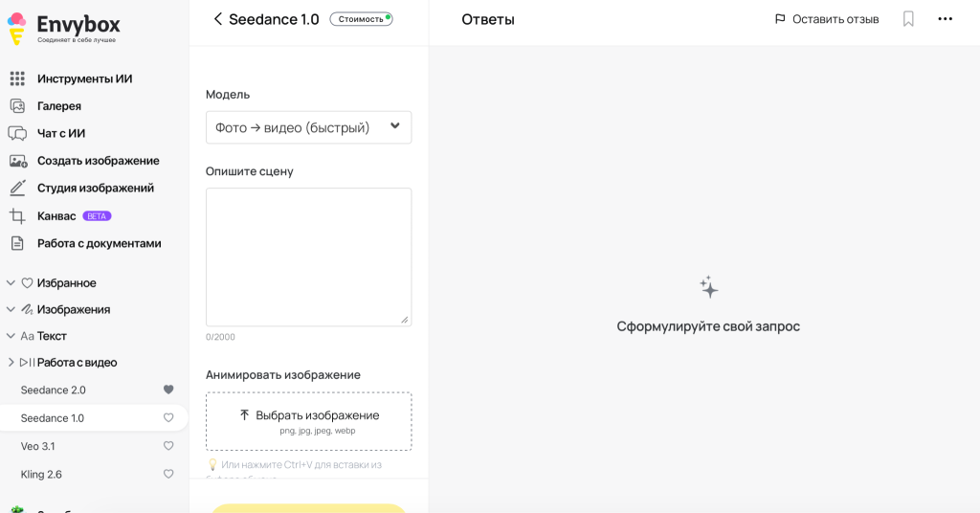Screen dimensions: 980x513
Task: Click the 0/2000 character counter
Action: point(221,337)
